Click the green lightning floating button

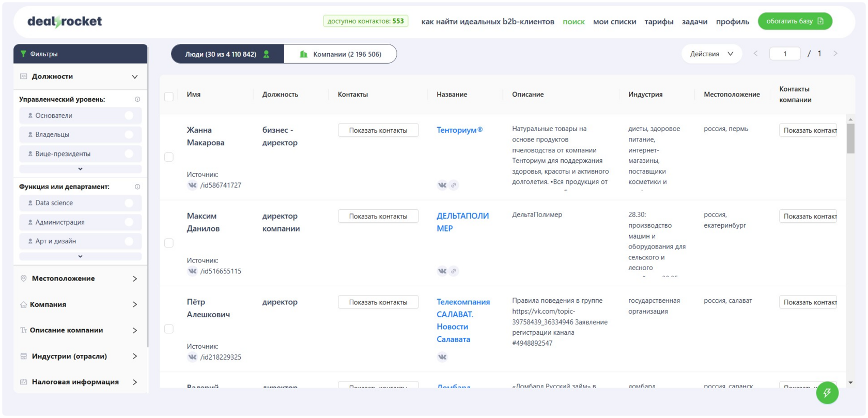coord(827,393)
